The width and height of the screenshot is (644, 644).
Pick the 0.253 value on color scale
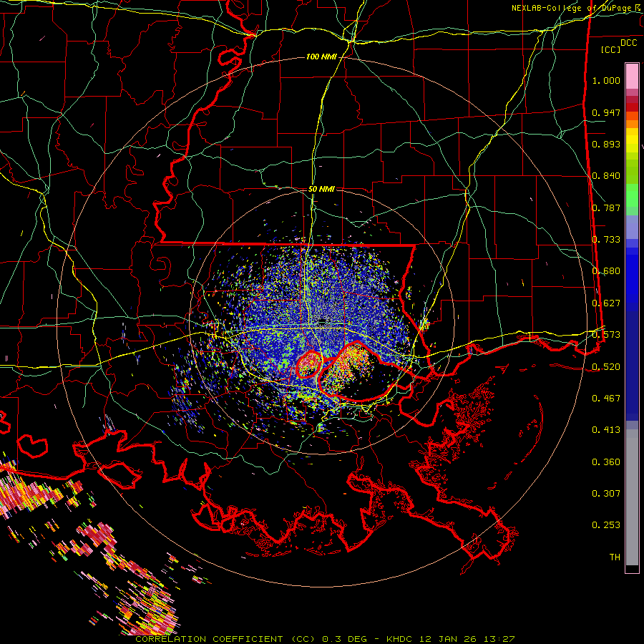point(606,525)
